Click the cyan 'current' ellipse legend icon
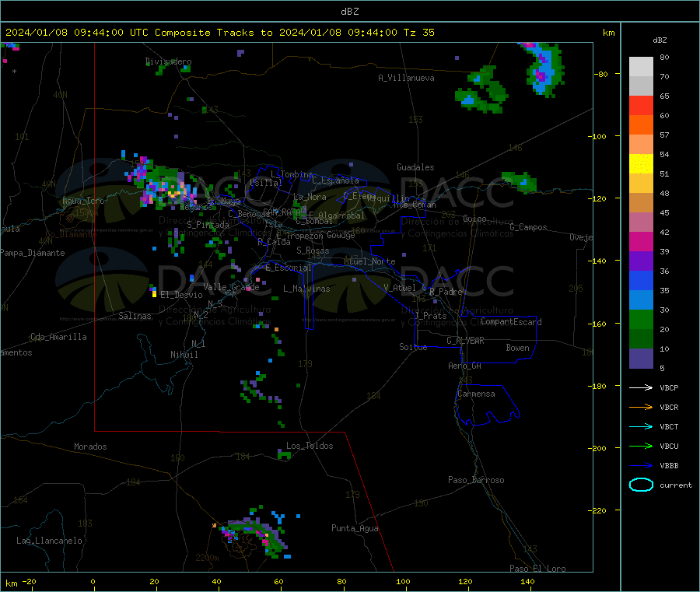The image size is (700, 592). (x=641, y=485)
